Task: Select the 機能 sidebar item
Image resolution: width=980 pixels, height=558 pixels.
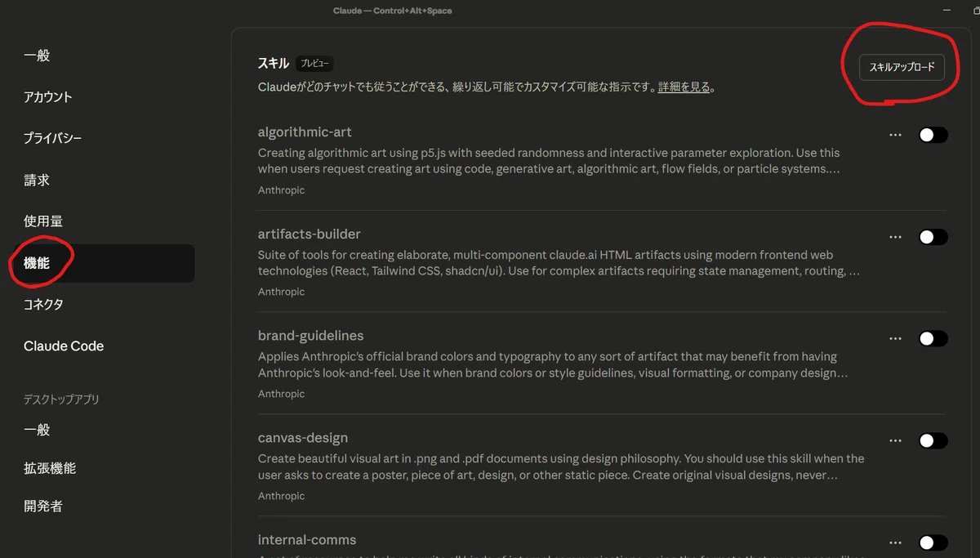Action: click(102, 263)
